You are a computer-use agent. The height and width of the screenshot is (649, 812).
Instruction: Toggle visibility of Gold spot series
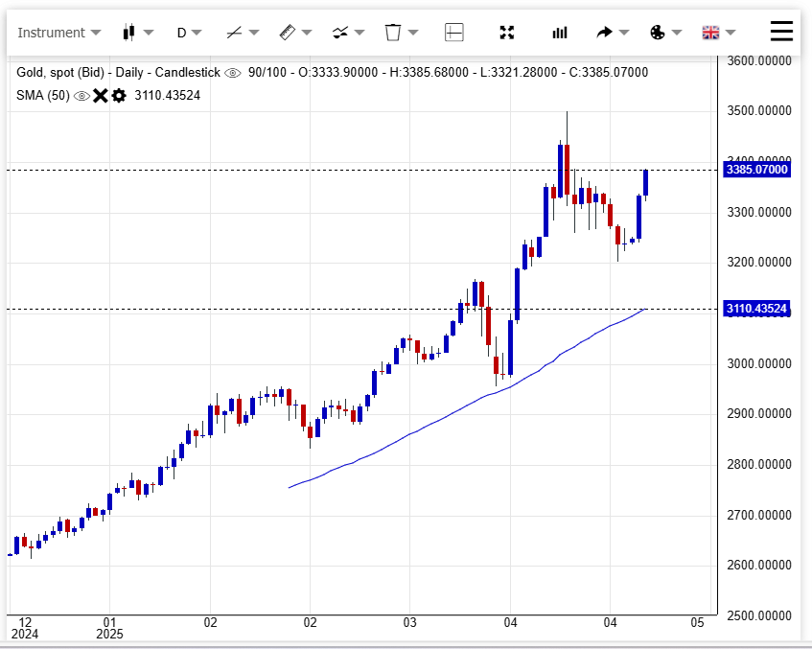point(232,73)
